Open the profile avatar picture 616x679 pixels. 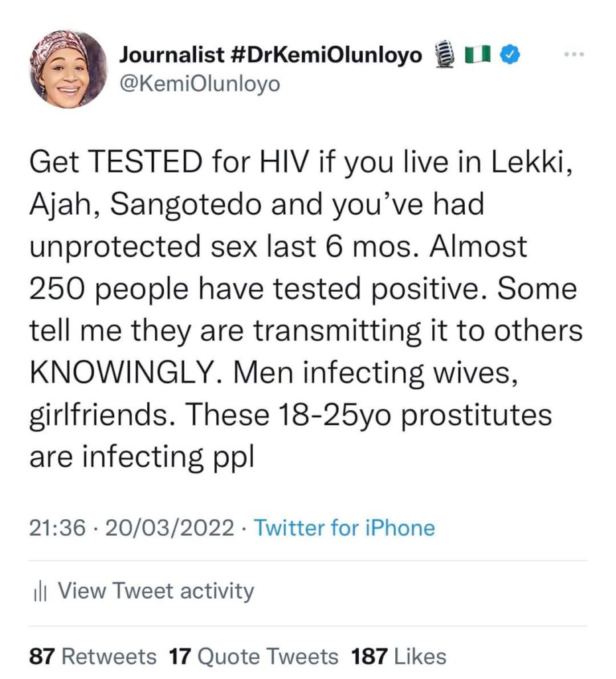tap(68, 69)
